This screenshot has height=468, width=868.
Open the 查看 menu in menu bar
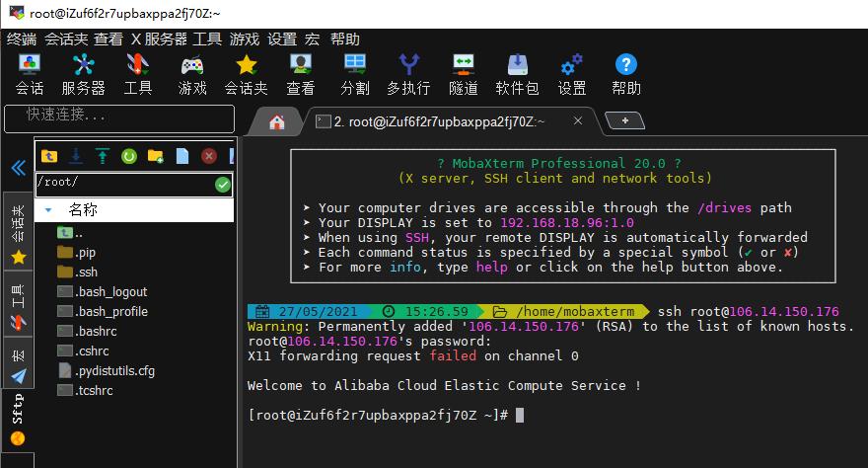point(108,39)
